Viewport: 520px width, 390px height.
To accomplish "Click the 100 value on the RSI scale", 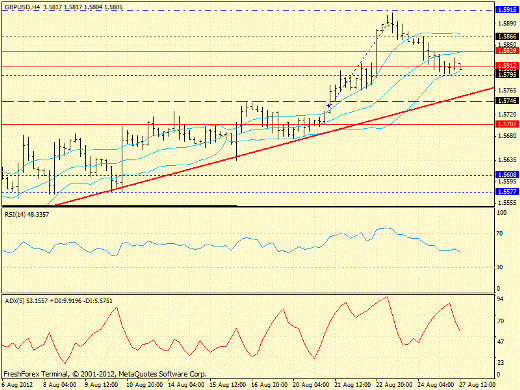I will [502, 212].
